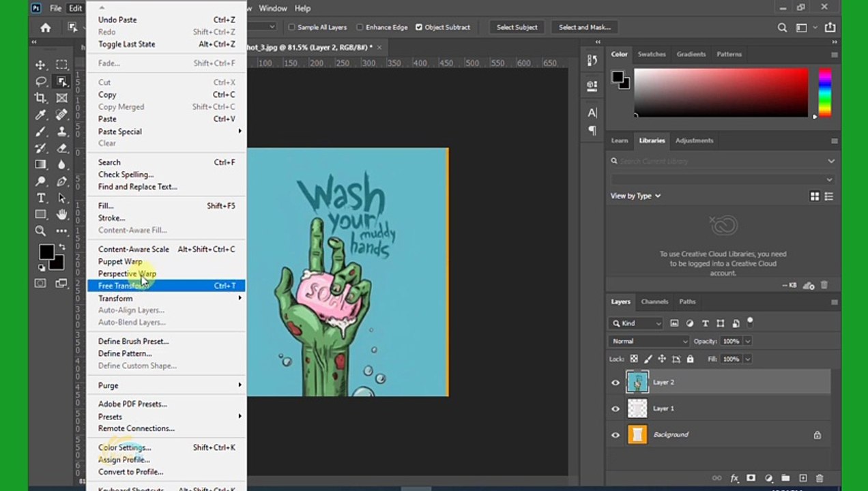Swap foreground and background colors
The image size is (868, 491).
coord(61,247)
